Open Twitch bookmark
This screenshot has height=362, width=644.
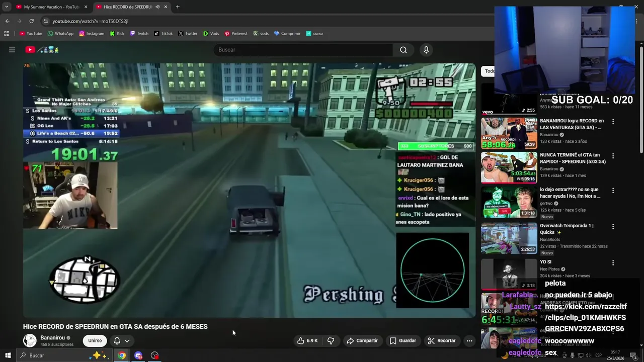[x=139, y=34]
